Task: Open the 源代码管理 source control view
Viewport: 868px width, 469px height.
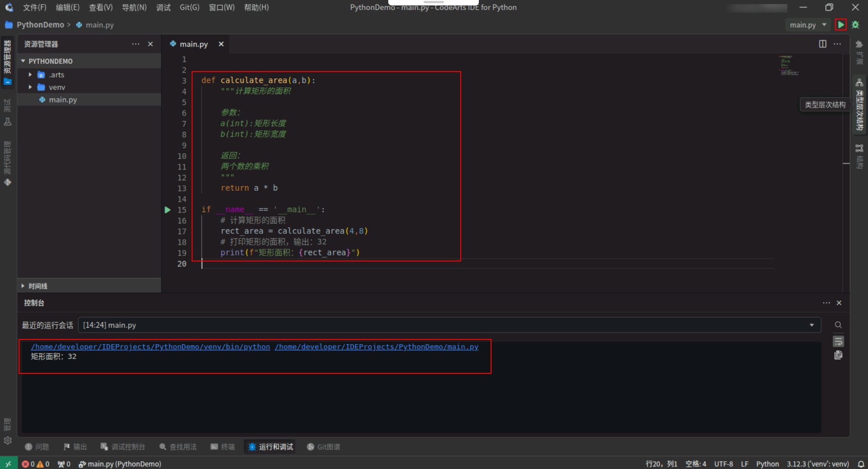Action: pyautogui.click(x=8, y=163)
